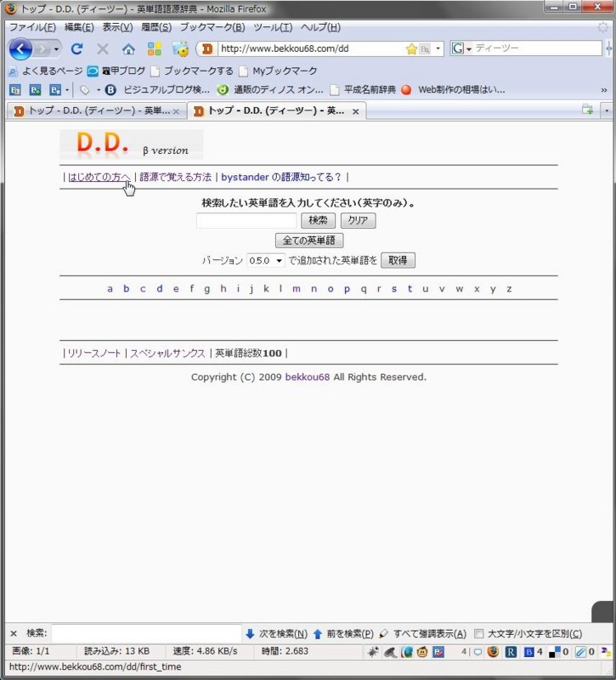Open the bekkou68 copyright link
The width and height of the screenshot is (616, 680).
tap(308, 377)
